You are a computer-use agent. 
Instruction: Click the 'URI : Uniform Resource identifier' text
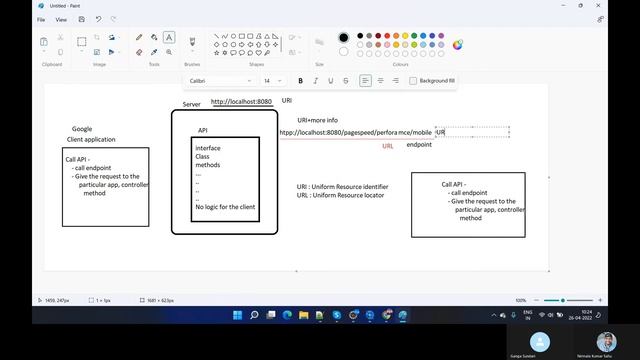tap(342, 187)
